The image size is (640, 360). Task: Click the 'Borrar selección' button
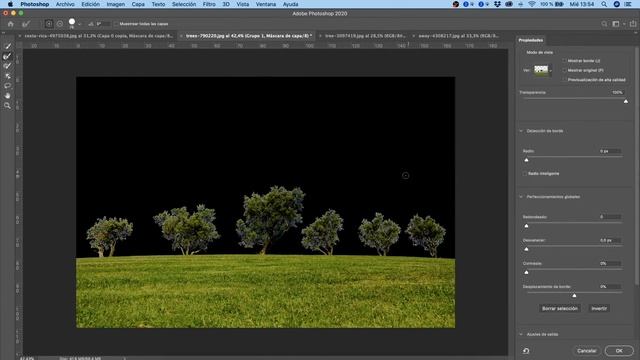point(560,309)
